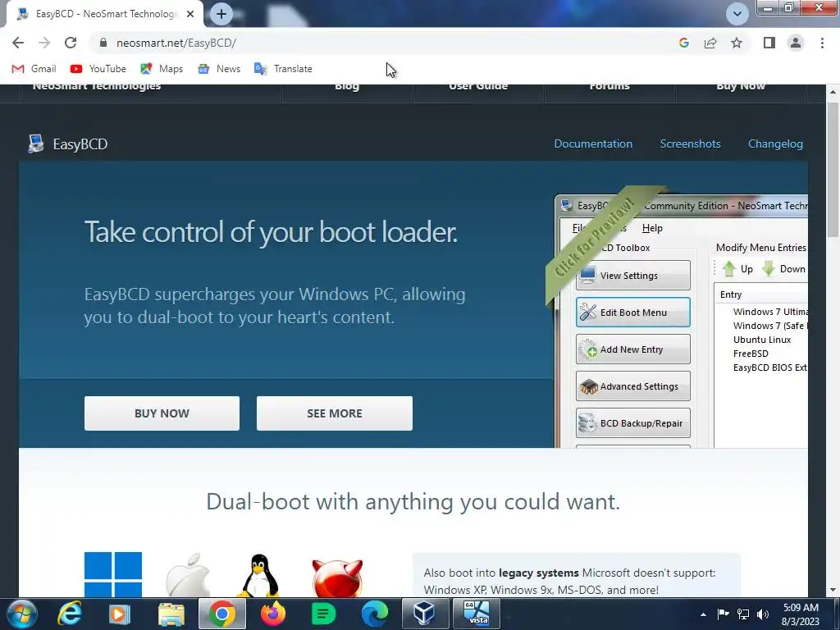Viewport: 840px width, 630px height.
Task: Click the green Up arrow in preview
Action: (729, 268)
